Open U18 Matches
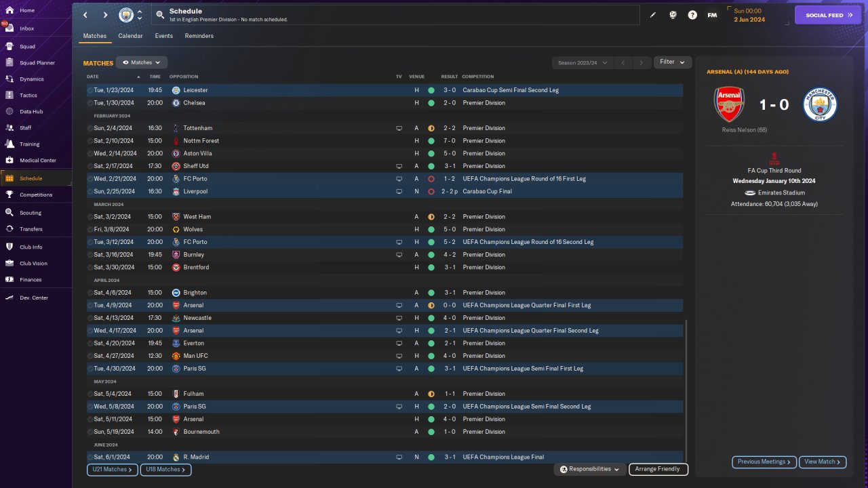The image size is (868, 488). pos(165,469)
